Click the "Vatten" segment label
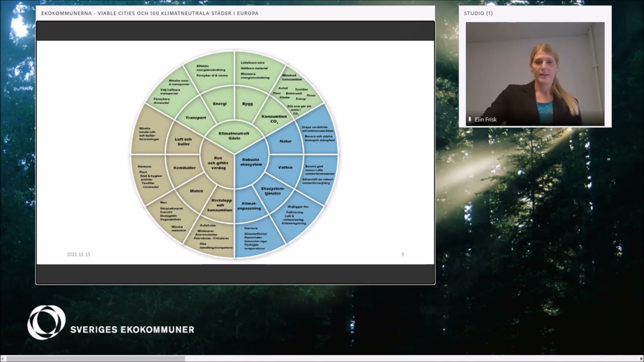644x362 pixels. 285,167
